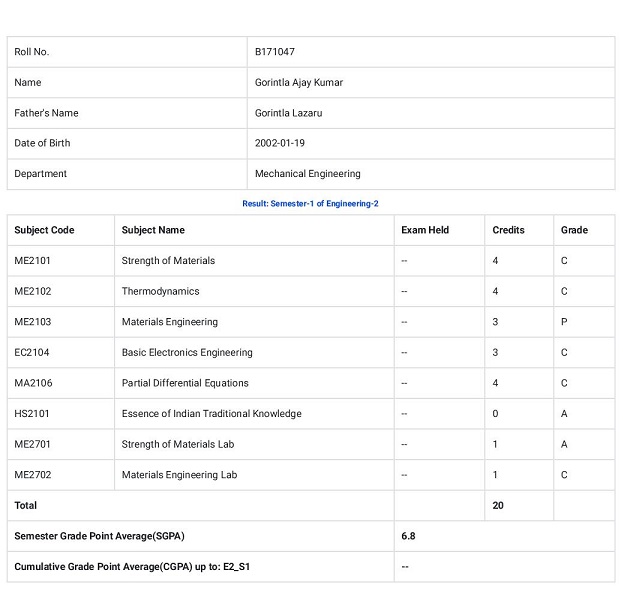
Task: Click the Grade column header
Action: click(x=574, y=230)
